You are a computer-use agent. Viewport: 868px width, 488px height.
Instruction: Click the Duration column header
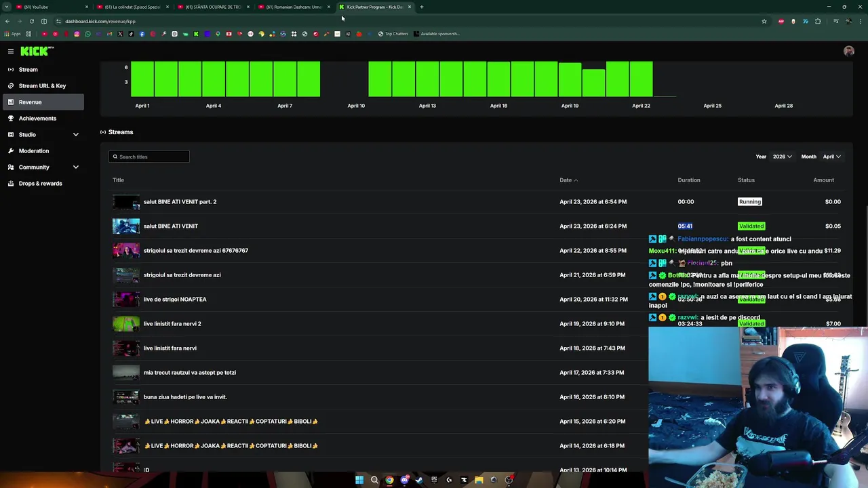coord(688,180)
